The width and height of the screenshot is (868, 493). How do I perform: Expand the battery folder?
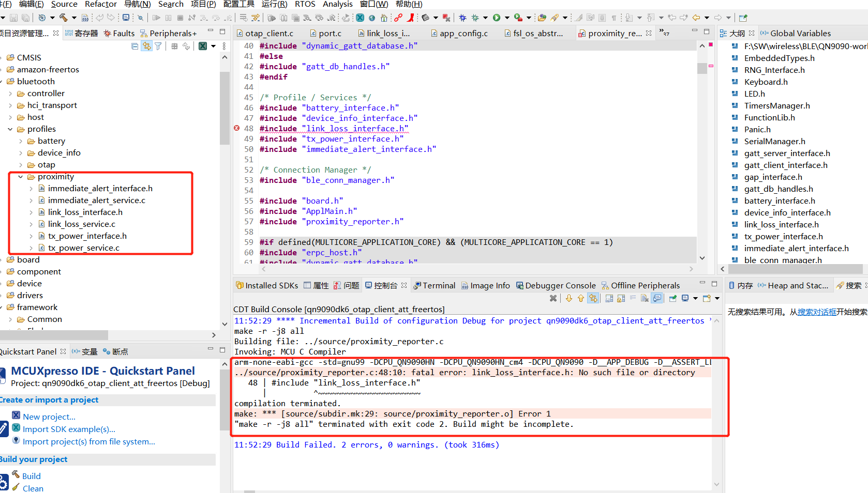[21, 141]
